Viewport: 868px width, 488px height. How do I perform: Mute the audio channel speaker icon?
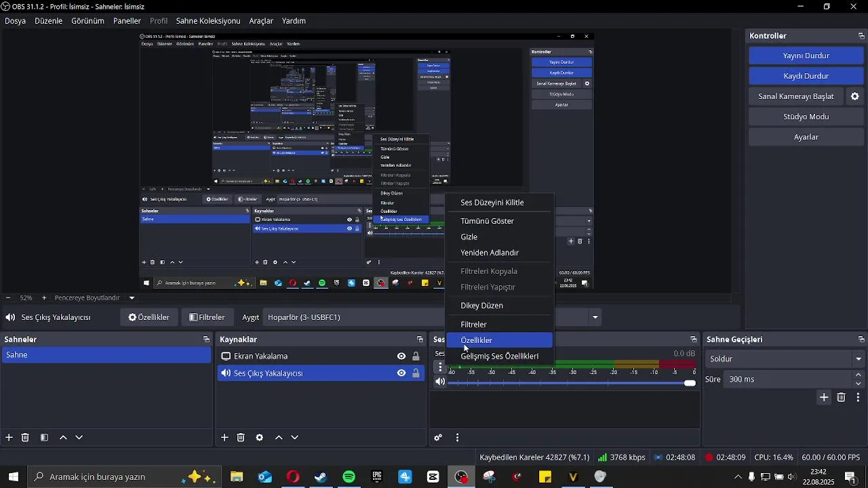pos(440,382)
